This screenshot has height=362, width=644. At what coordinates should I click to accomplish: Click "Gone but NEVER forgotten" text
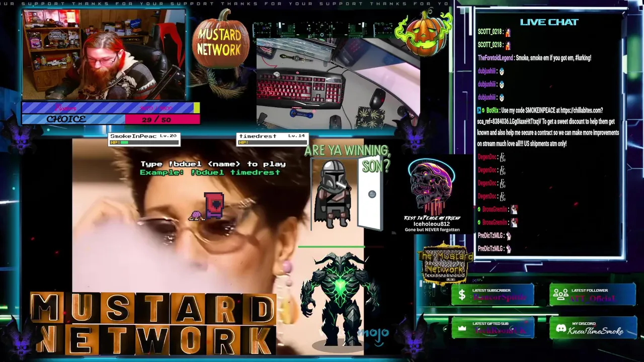[x=432, y=230]
